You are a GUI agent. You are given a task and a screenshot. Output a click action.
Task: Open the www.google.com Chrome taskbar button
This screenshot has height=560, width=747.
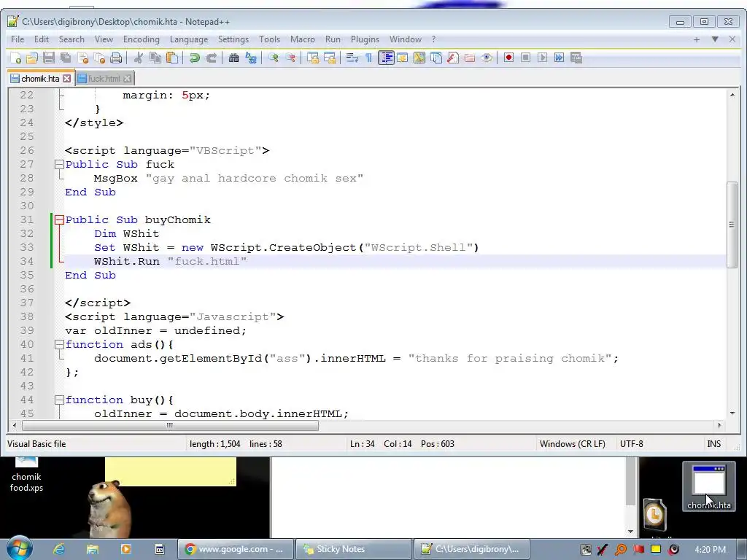pyautogui.click(x=235, y=549)
